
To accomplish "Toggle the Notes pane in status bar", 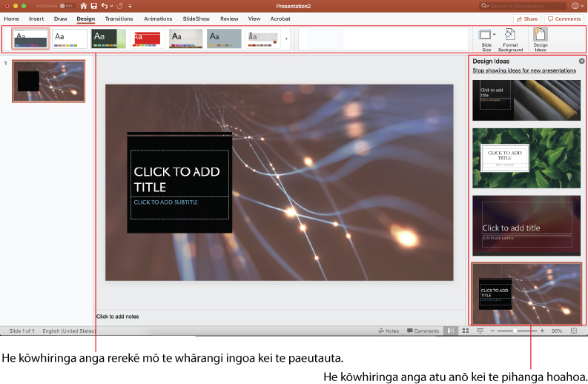I will [389, 331].
